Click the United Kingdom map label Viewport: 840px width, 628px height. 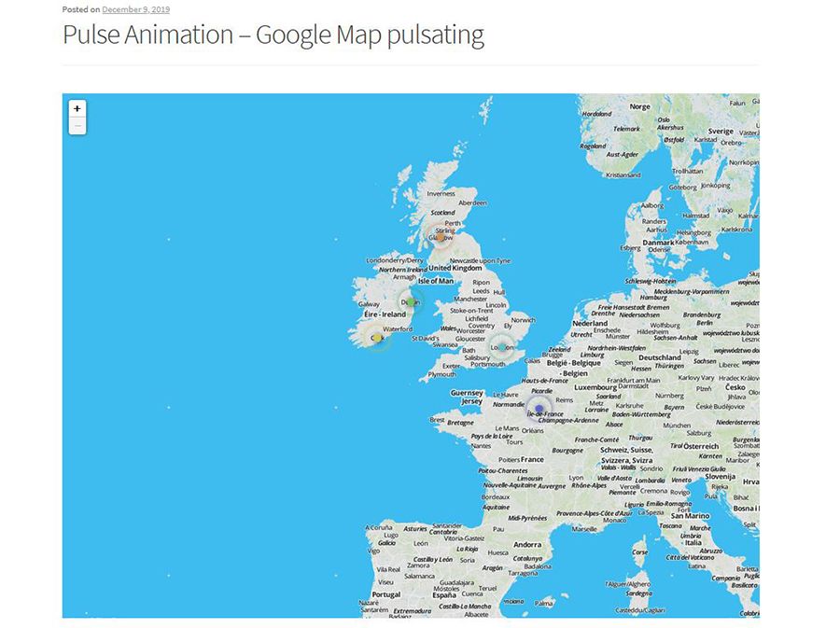point(455,268)
